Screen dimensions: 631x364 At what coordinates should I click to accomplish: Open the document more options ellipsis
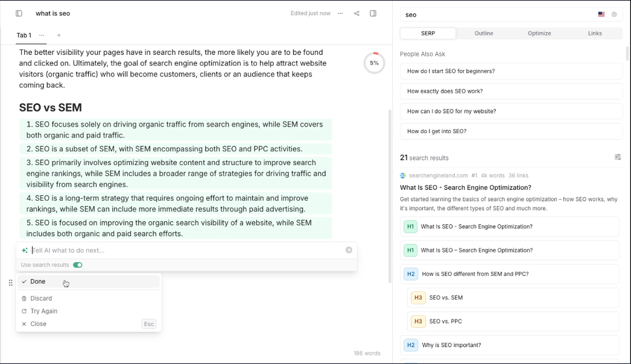pos(340,13)
